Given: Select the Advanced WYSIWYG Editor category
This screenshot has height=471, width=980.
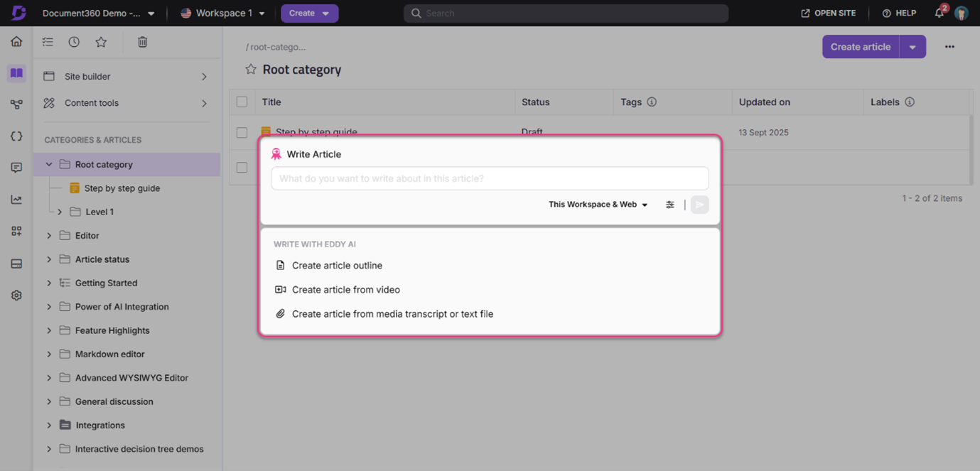Looking at the screenshot, I should [131, 378].
